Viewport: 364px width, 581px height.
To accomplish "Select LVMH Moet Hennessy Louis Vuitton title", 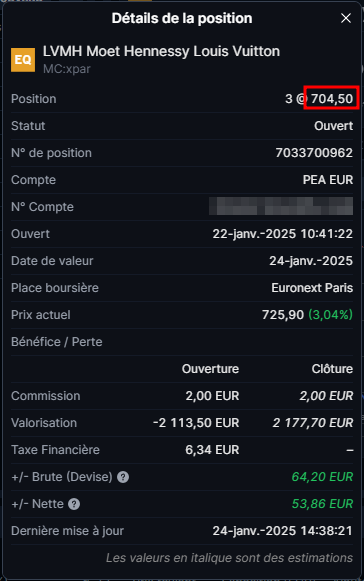I will pyautogui.click(x=161, y=51).
